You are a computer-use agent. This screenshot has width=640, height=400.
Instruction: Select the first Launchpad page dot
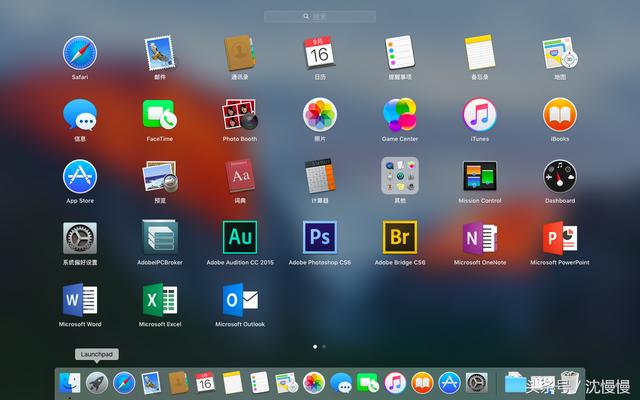(x=315, y=347)
